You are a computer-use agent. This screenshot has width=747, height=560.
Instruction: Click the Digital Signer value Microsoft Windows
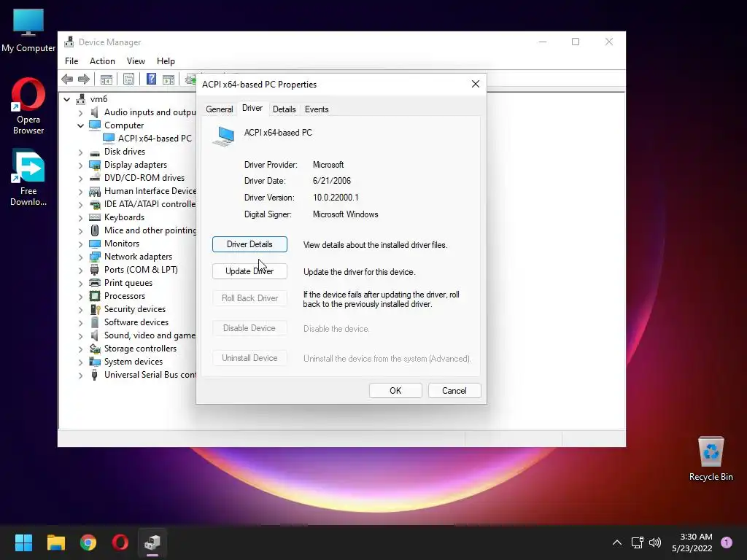point(345,214)
